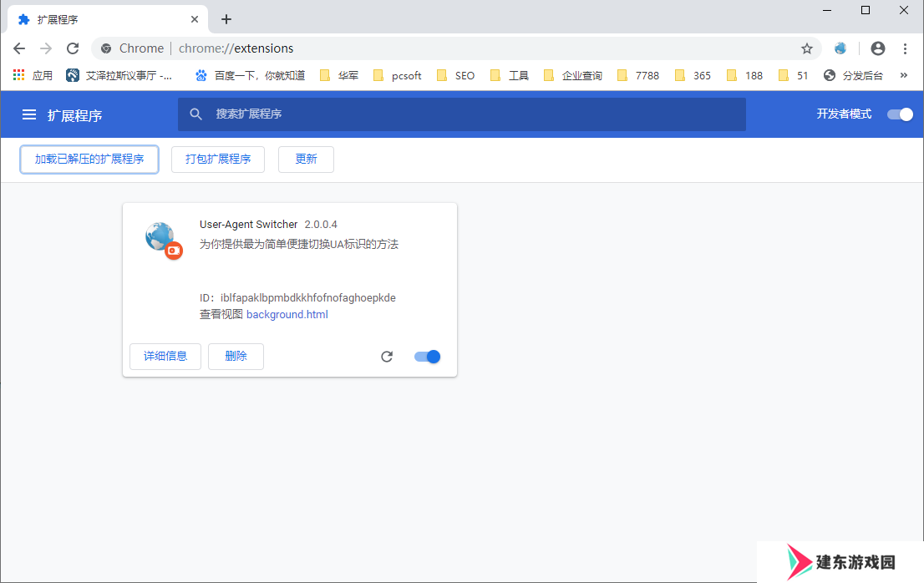Open the 企业查询 bookmark folder
Viewport: 924px width, 583px height.
point(573,75)
